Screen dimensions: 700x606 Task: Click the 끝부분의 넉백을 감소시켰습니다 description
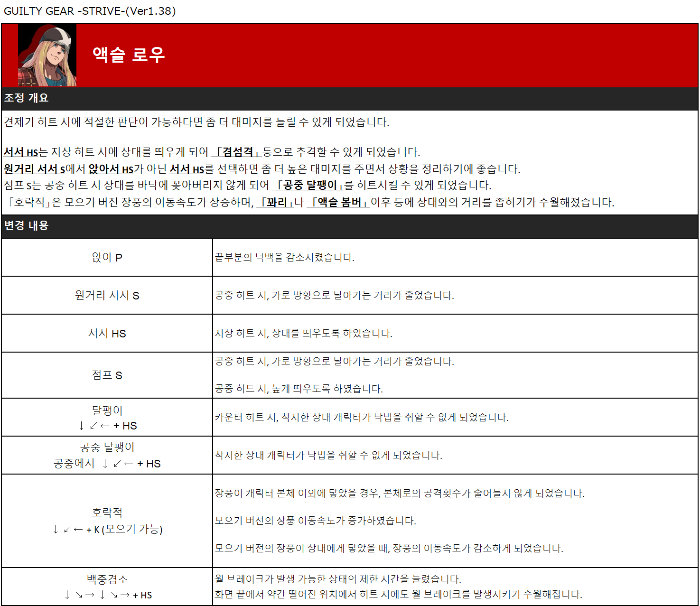click(x=285, y=258)
